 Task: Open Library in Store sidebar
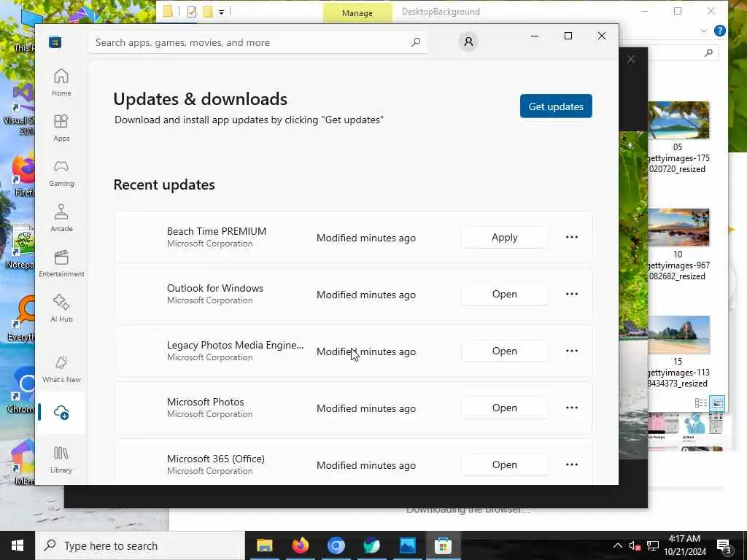point(61,459)
